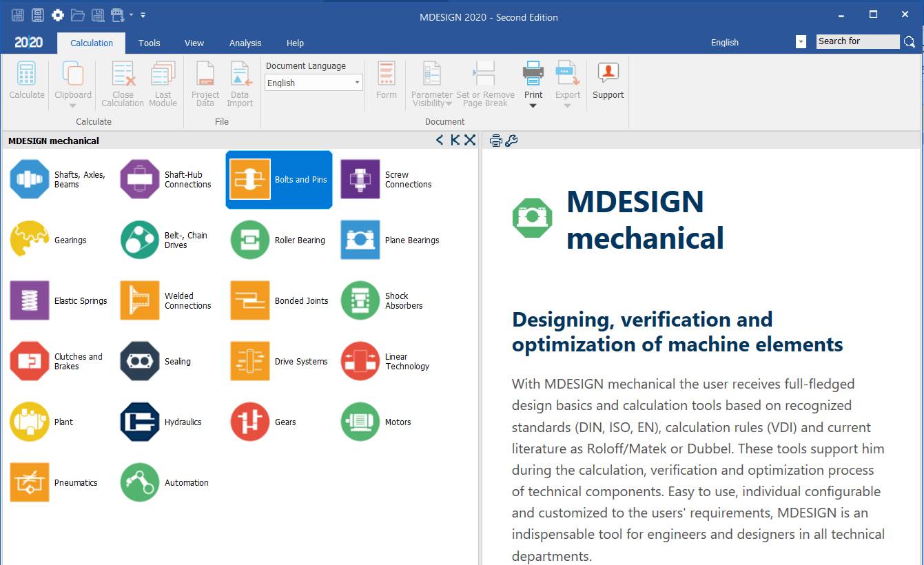Click the open folder icon in the title bar
The image size is (924, 565).
pos(77,14)
